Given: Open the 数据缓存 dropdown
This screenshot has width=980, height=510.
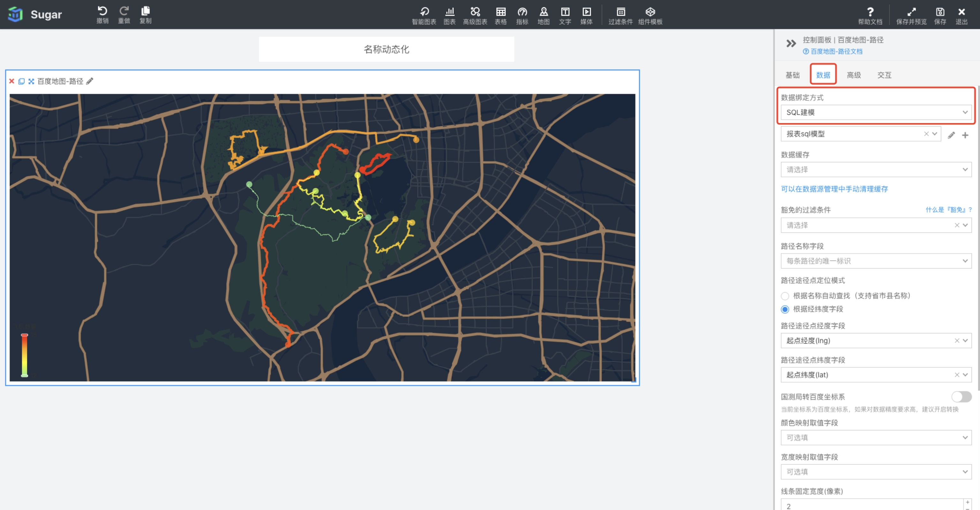Looking at the screenshot, I should [x=876, y=169].
